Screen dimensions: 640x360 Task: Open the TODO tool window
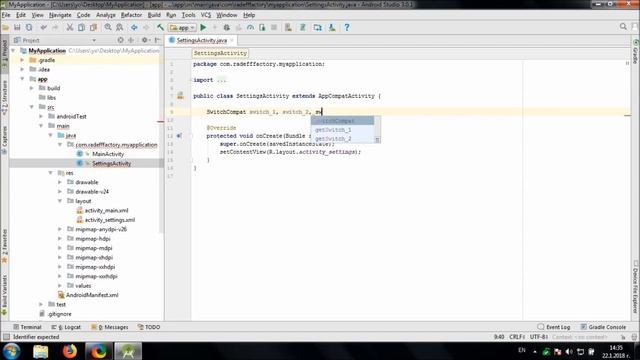(x=149, y=327)
